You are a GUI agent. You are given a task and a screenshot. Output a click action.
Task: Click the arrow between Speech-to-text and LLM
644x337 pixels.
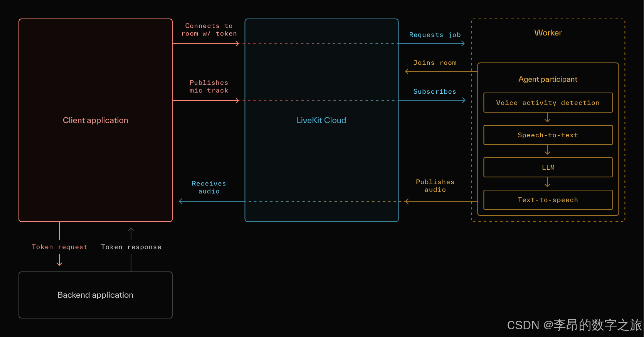(547, 150)
